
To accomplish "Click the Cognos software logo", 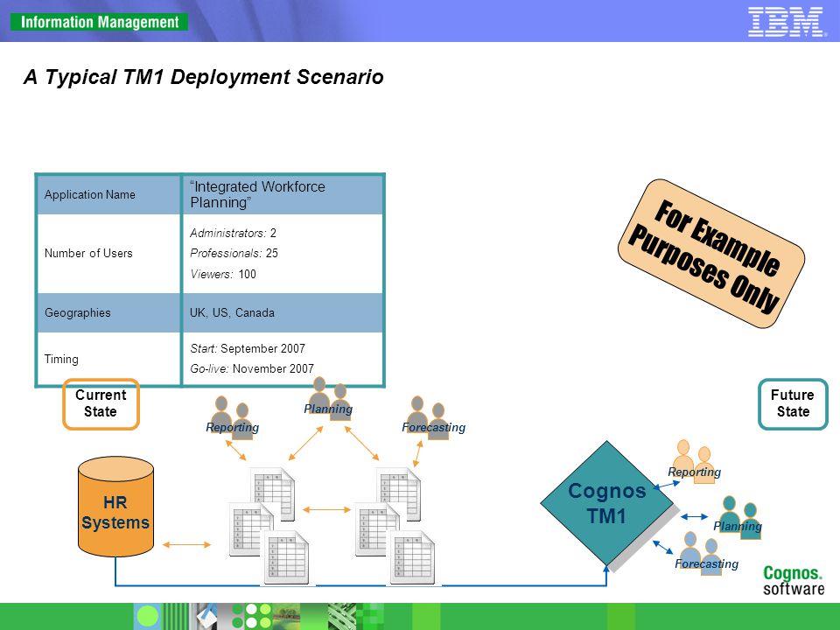I will (794, 580).
